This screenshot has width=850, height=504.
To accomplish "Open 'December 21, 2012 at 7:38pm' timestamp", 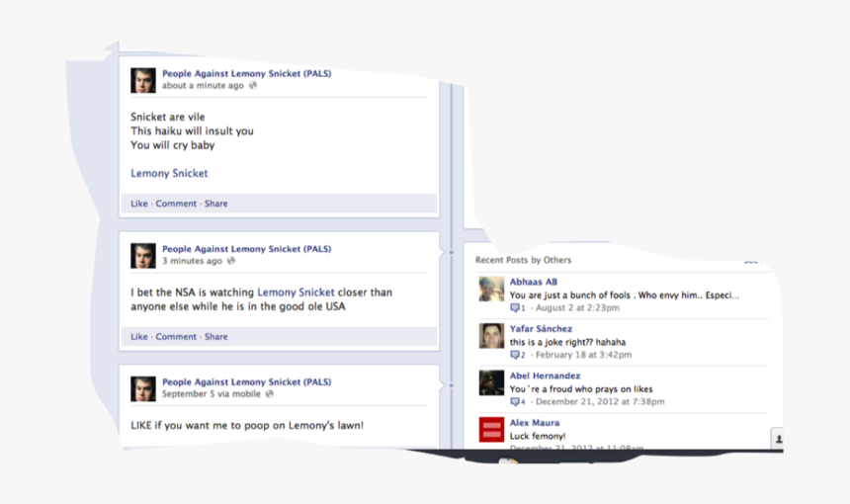I will (600, 402).
